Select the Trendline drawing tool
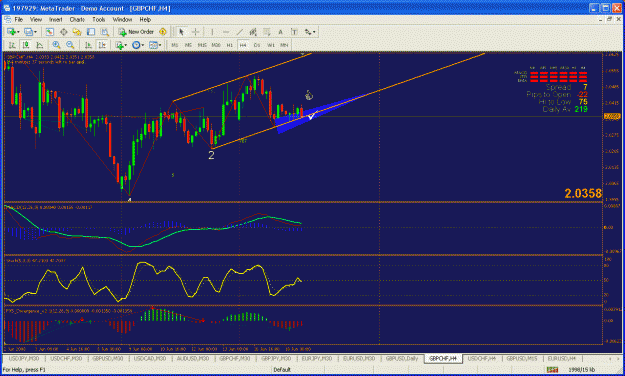The width and height of the screenshot is (625, 376). click(x=240, y=32)
